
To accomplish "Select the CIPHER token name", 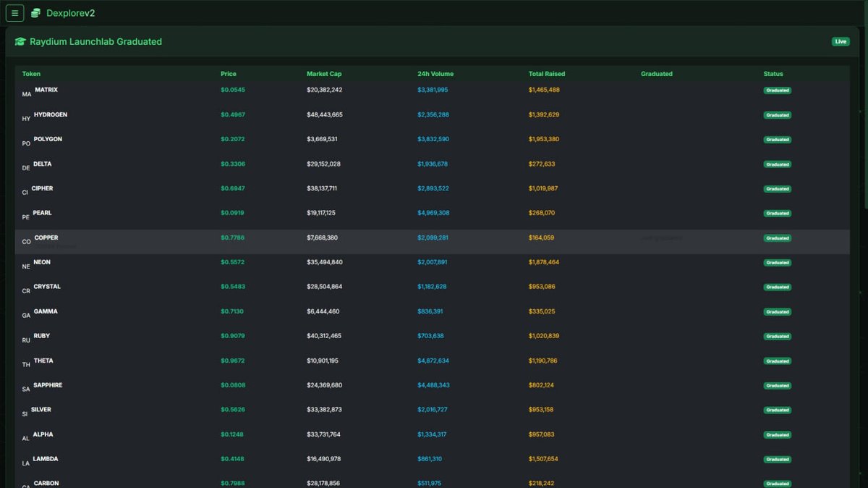I will [x=43, y=188].
